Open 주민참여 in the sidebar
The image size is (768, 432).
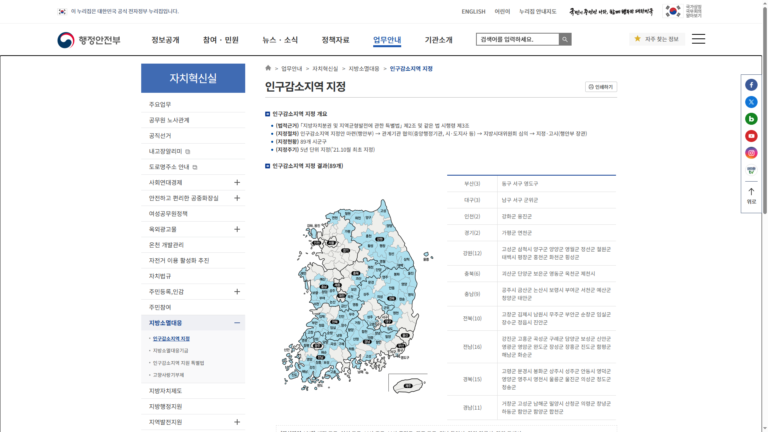tap(193, 307)
